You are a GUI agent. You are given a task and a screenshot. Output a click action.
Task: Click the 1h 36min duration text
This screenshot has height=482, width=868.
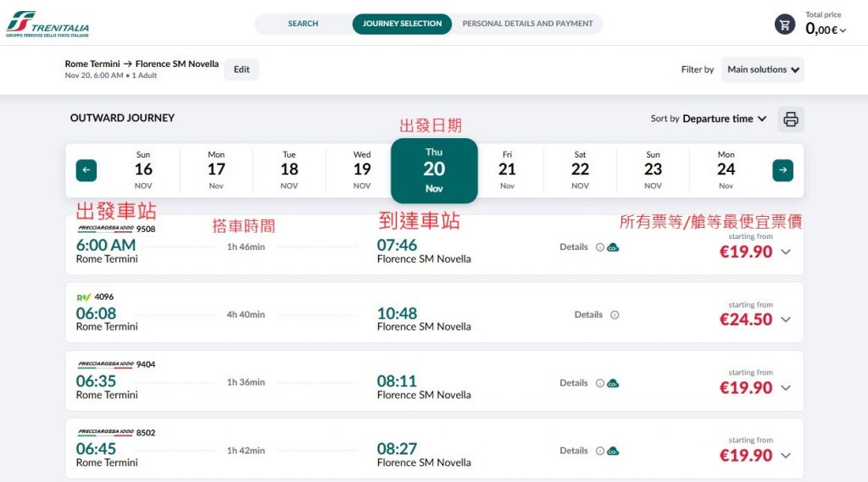coord(246,382)
